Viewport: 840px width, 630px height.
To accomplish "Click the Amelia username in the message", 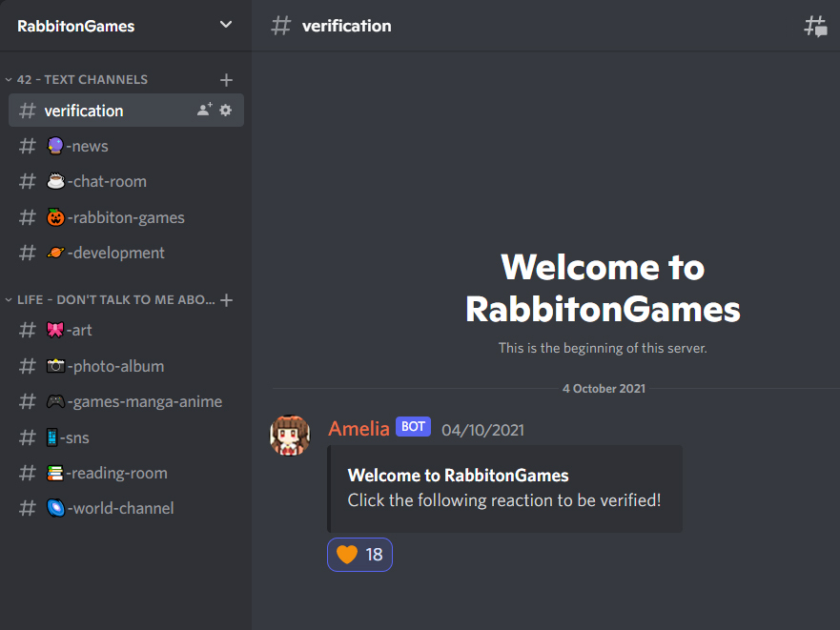I will pos(359,429).
